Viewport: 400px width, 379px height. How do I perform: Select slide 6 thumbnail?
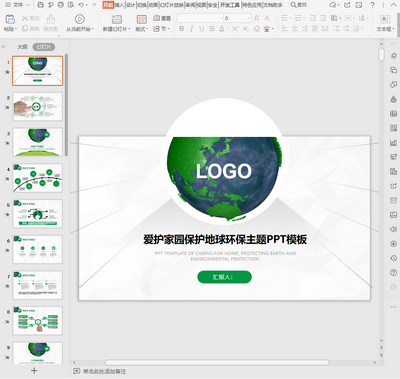pyautogui.click(x=37, y=249)
